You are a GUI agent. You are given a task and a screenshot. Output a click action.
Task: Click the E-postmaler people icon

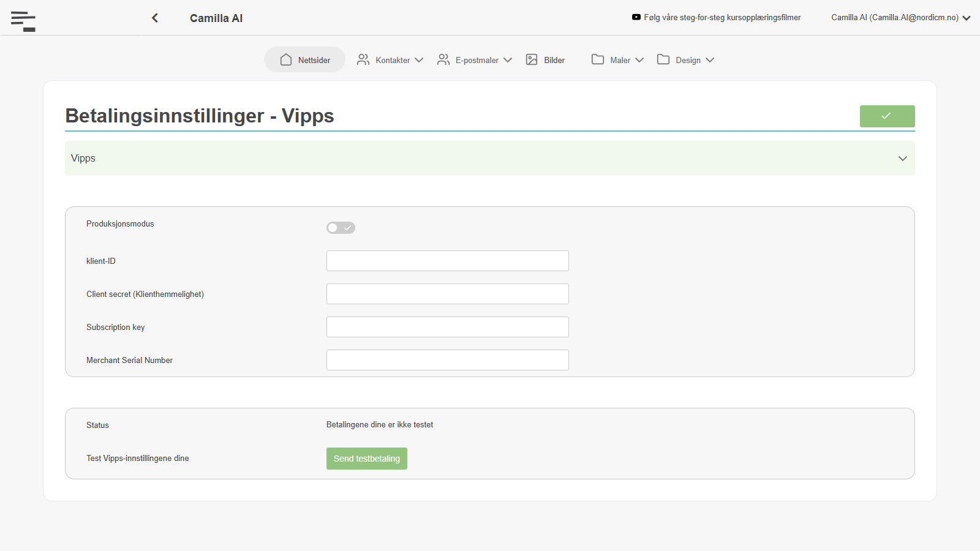443,59
